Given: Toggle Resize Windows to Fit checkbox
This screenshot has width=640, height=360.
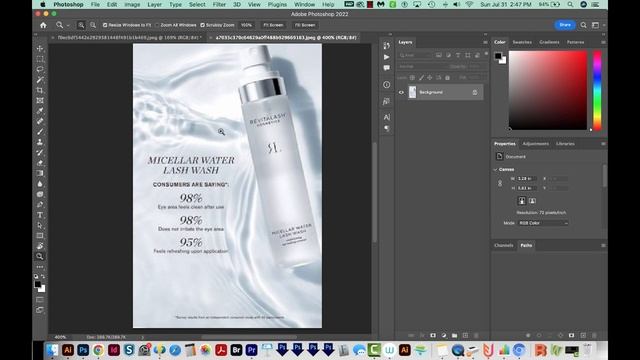Looking at the screenshot, I should coord(105,25).
